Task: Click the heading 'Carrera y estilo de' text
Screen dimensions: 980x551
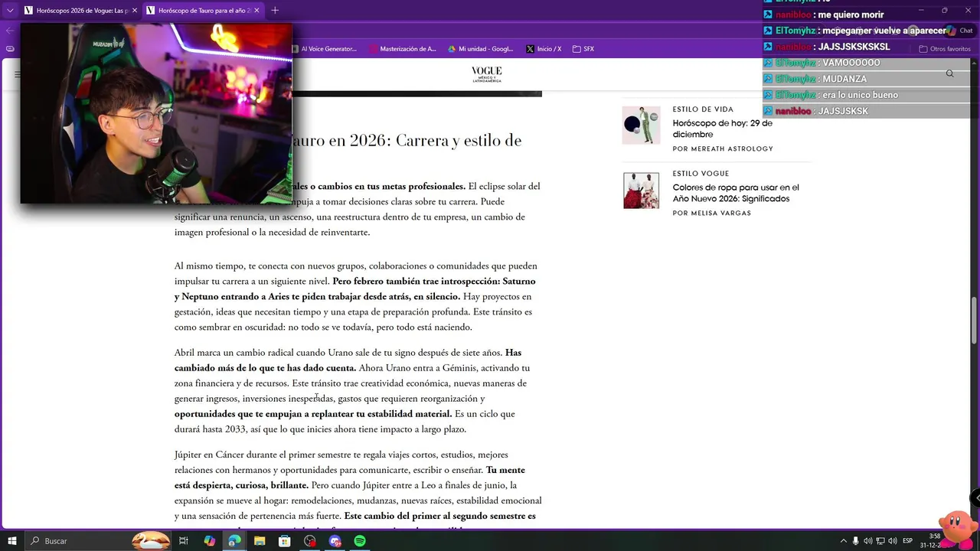Action: coord(459,141)
